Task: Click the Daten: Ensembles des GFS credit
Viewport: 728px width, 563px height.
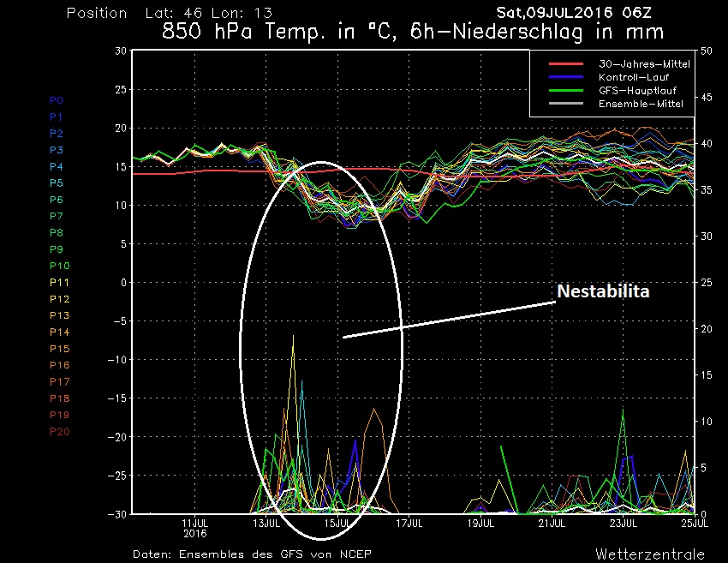Action: click(252, 554)
